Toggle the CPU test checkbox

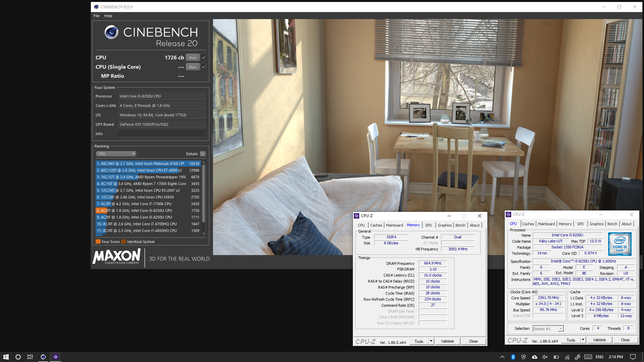(x=204, y=57)
